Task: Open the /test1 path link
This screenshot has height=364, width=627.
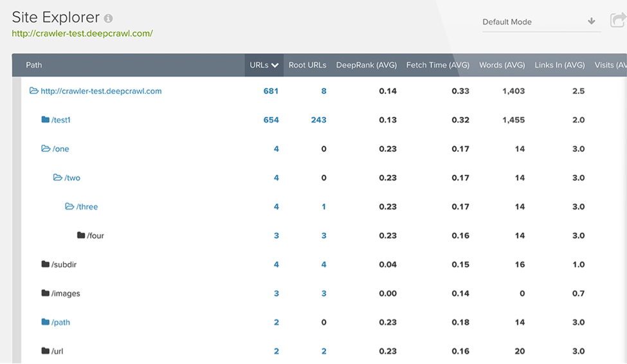Action: click(x=61, y=120)
